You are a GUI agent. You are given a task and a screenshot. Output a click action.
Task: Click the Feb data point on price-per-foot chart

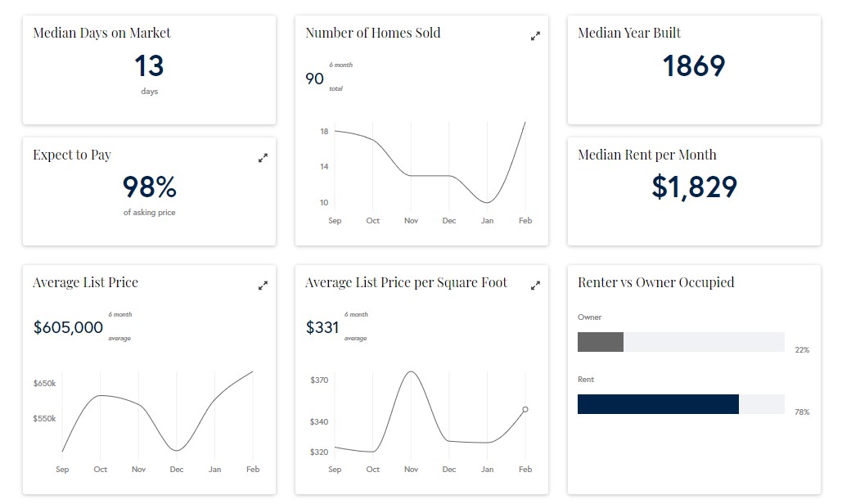(x=525, y=409)
